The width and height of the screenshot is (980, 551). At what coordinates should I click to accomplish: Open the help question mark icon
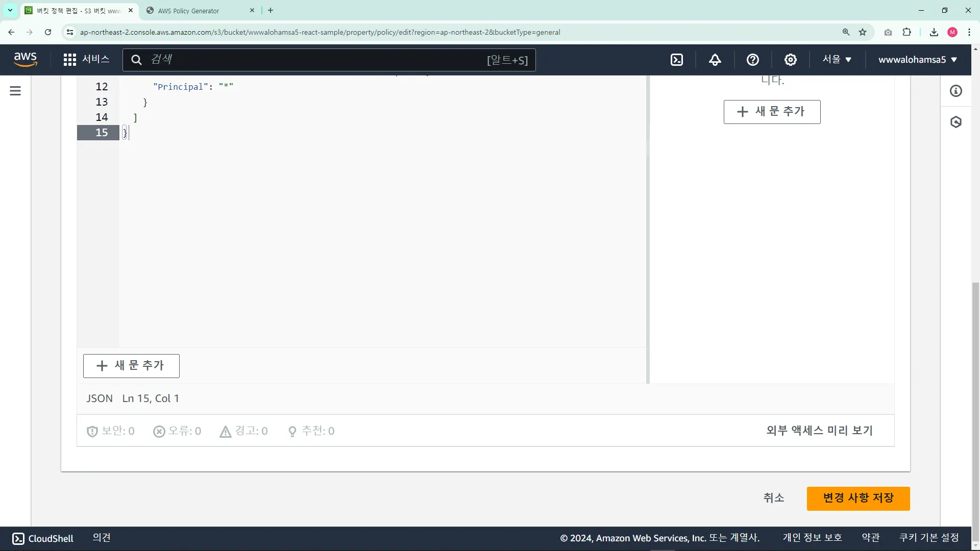click(x=752, y=60)
